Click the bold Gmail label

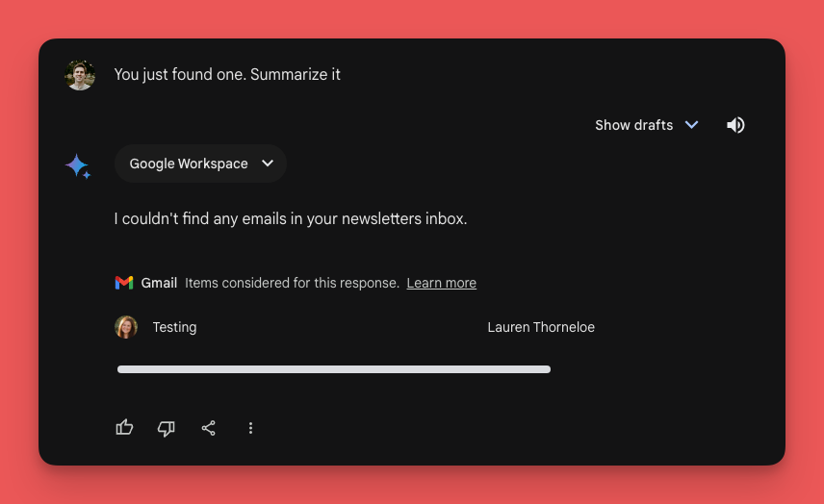click(159, 283)
